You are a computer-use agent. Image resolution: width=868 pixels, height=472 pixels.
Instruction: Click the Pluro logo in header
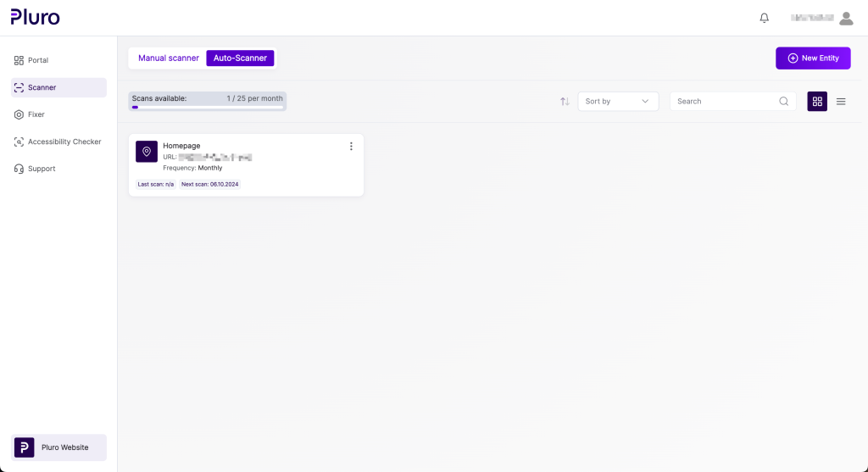[35, 17]
